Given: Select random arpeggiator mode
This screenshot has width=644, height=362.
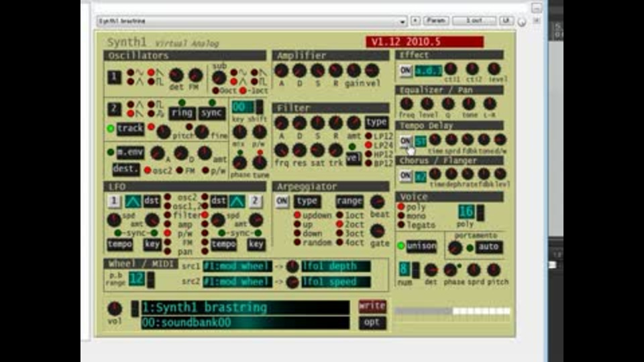Looking at the screenshot, I should click(297, 242).
